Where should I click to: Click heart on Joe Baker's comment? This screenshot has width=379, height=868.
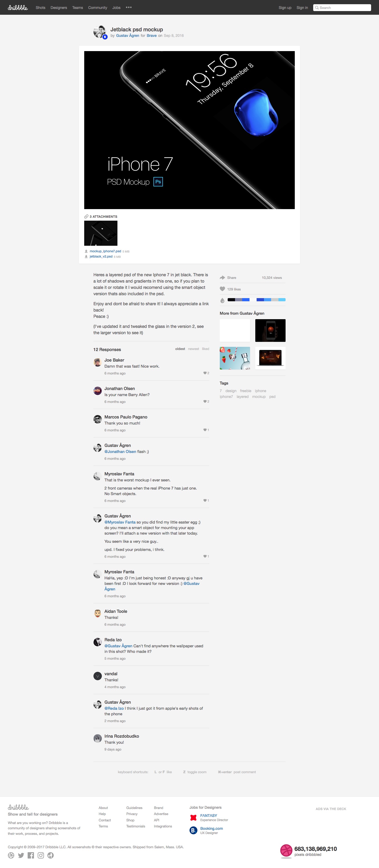[x=205, y=373]
